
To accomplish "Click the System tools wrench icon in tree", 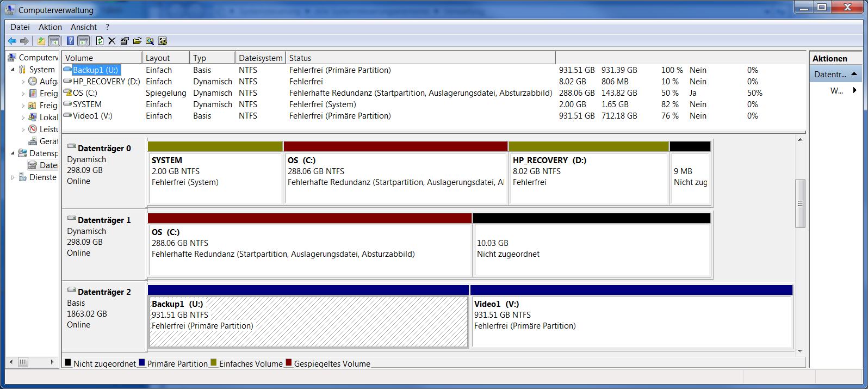I will pyautogui.click(x=22, y=69).
